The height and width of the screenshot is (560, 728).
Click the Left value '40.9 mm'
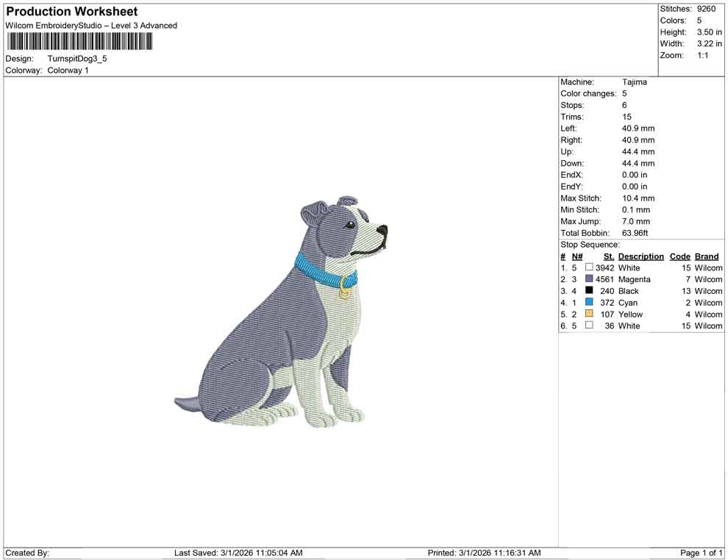click(x=638, y=129)
